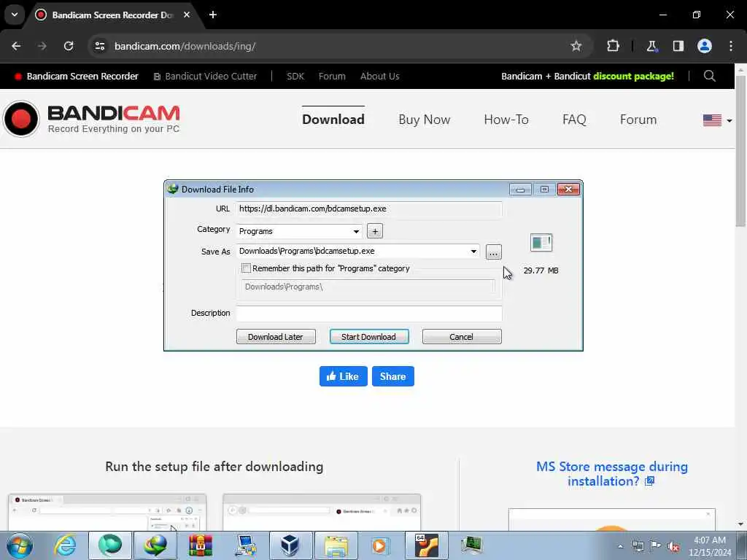This screenshot has height=560, width=747.
Task: Open the Chrome profile avatar
Action: pos(705,46)
